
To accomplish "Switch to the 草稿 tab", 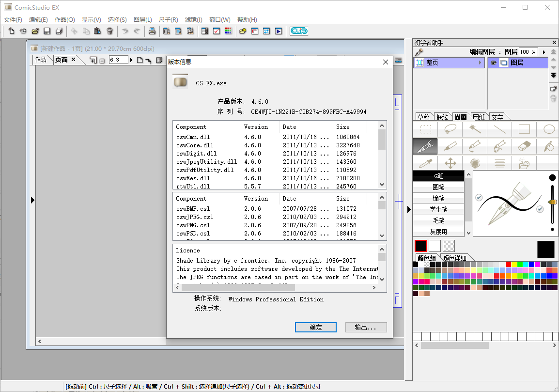I will point(423,117).
